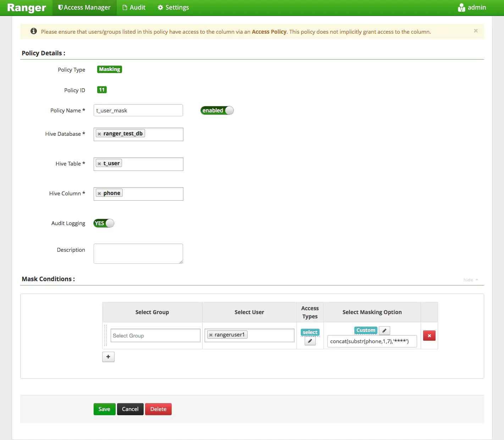Grab the mask condition row drag handle
504x440 pixels.
(105, 335)
